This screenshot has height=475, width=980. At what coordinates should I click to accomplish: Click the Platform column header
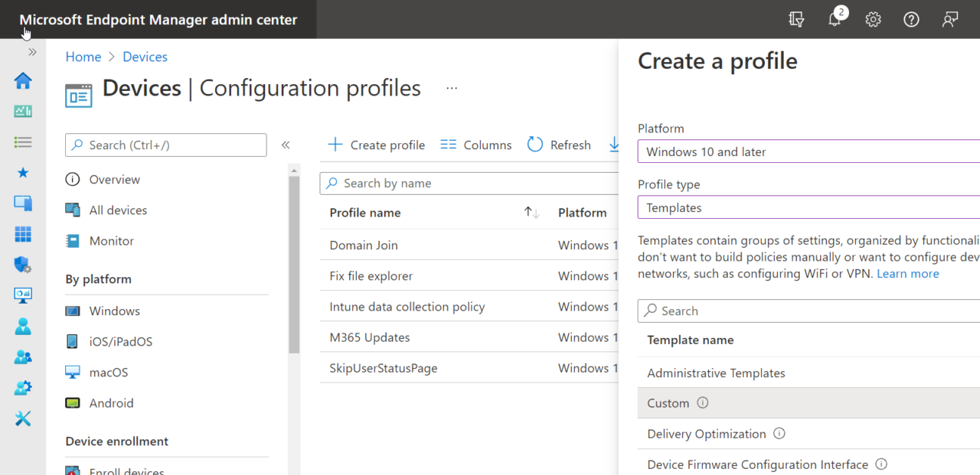pyautogui.click(x=583, y=213)
